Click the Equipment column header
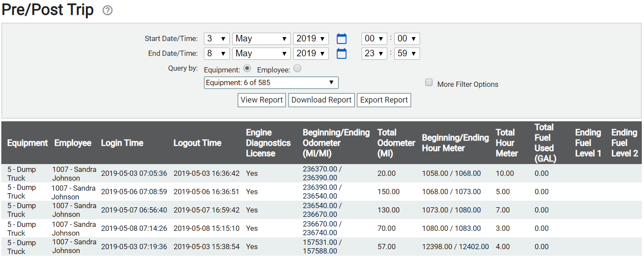644x257 pixels. [28, 143]
